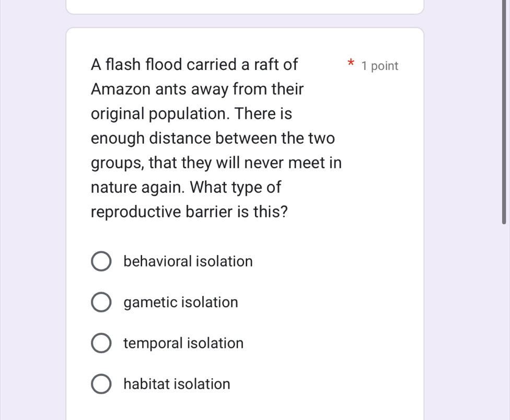
Task: Click the red required asterisk
Action: (x=349, y=63)
